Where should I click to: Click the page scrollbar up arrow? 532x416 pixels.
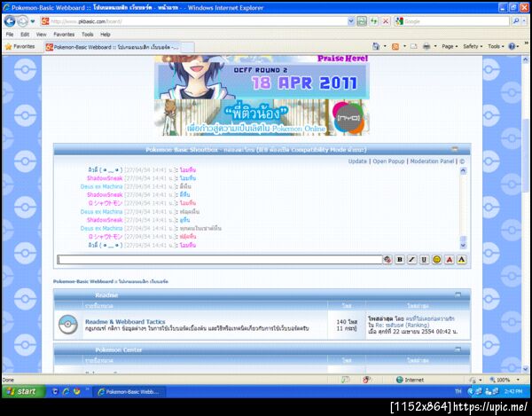[526, 60]
